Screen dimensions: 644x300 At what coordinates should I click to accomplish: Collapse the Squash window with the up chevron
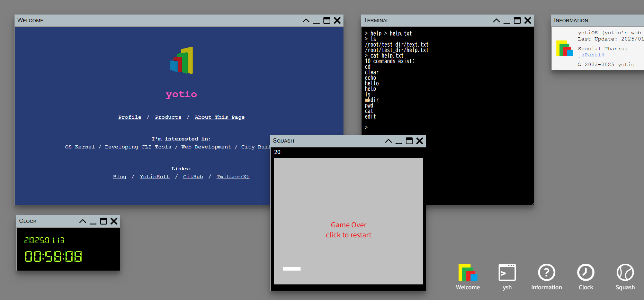tap(388, 141)
